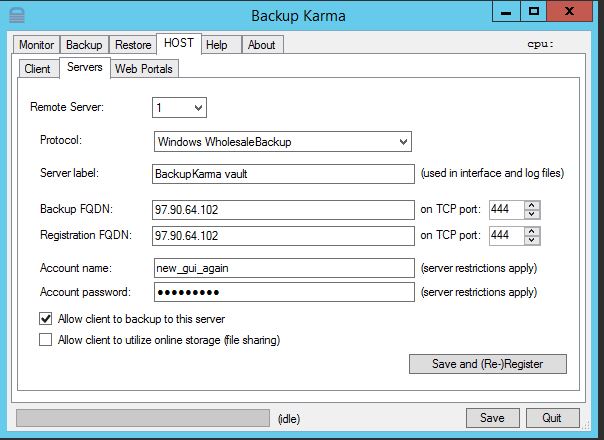The width and height of the screenshot is (604, 440).
Task: Select the HOST tab
Action: click(x=179, y=43)
